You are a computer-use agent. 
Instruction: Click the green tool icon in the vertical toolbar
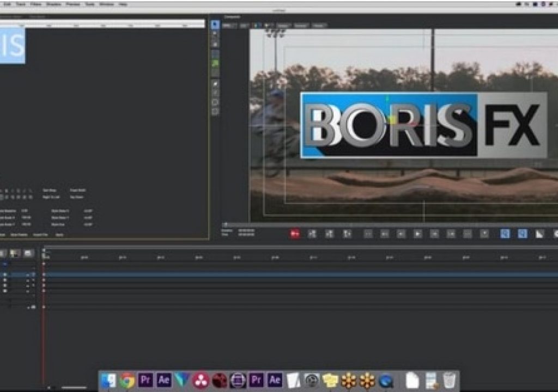(215, 64)
